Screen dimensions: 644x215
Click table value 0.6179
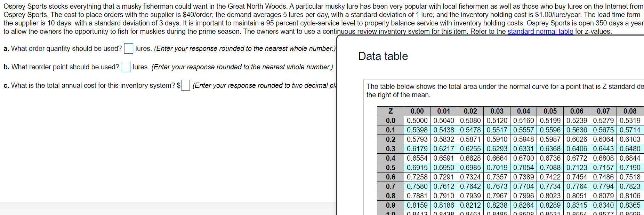tap(417, 149)
